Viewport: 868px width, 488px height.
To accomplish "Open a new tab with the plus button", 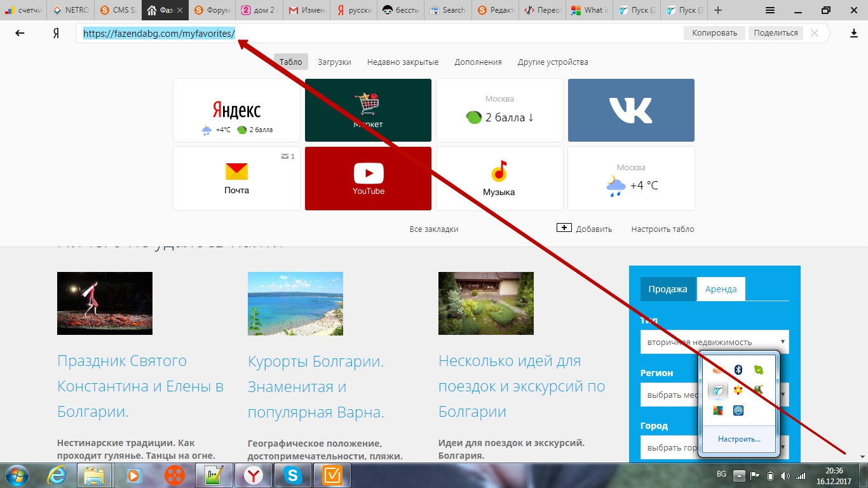I will [718, 10].
